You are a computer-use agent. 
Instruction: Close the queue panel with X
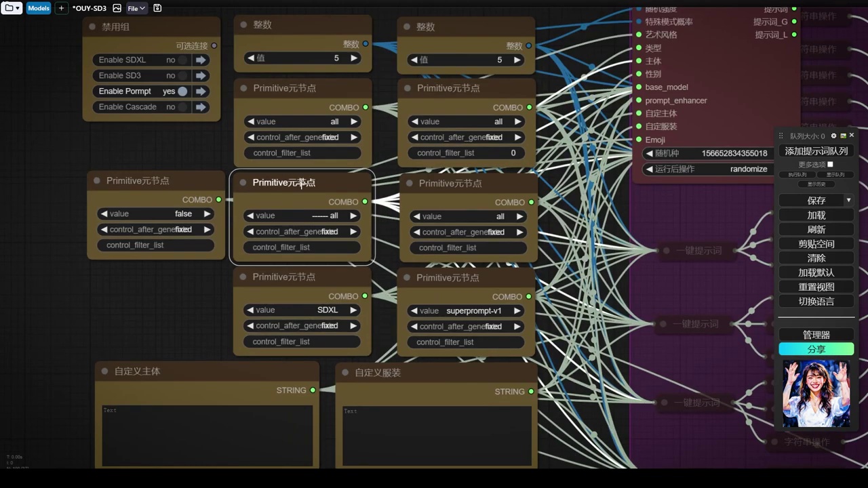852,136
